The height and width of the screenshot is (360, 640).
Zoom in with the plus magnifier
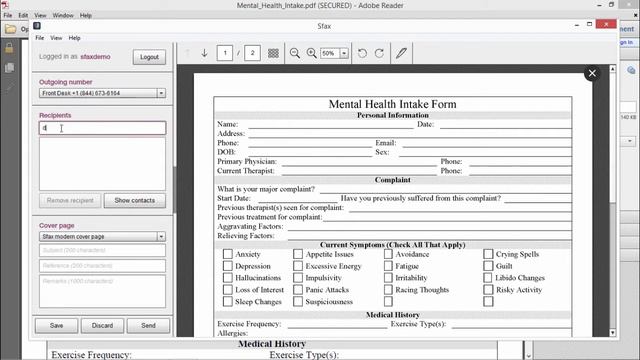[311, 53]
